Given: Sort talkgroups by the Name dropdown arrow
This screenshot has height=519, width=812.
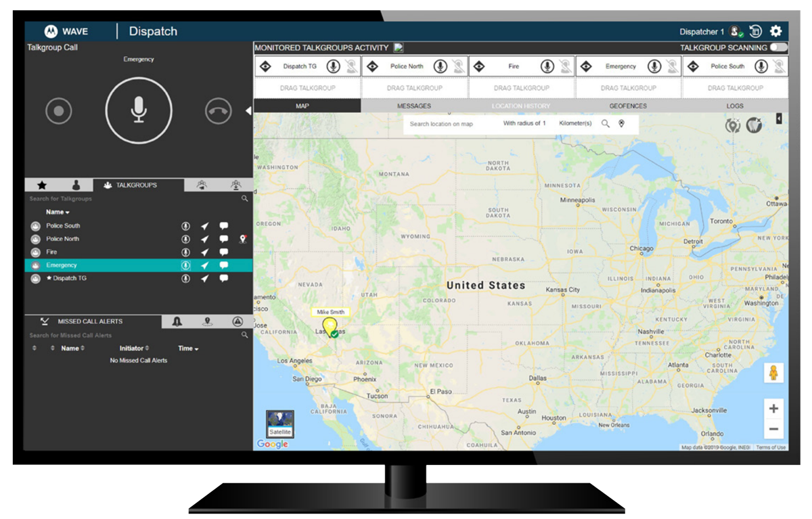Looking at the screenshot, I should [68, 213].
